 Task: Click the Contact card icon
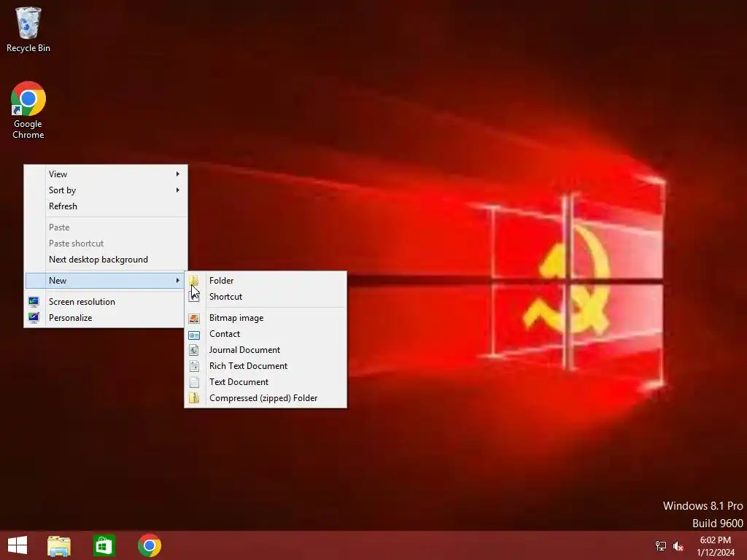point(194,334)
